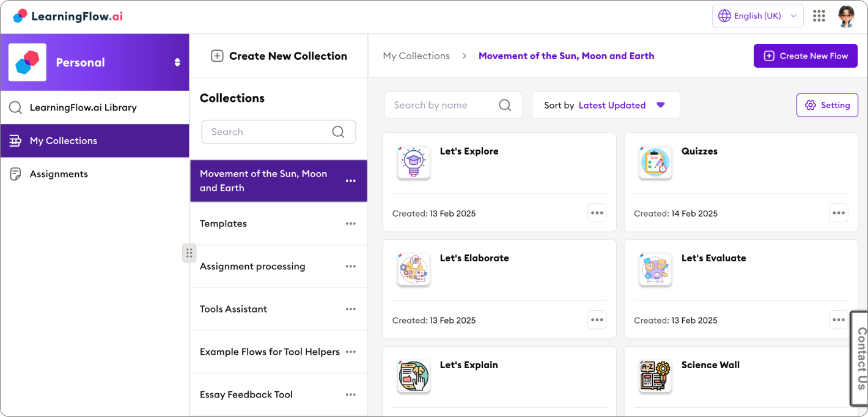This screenshot has width=868, height=417.
Task: Focus the Search by name field
Action: coord(453,105)
